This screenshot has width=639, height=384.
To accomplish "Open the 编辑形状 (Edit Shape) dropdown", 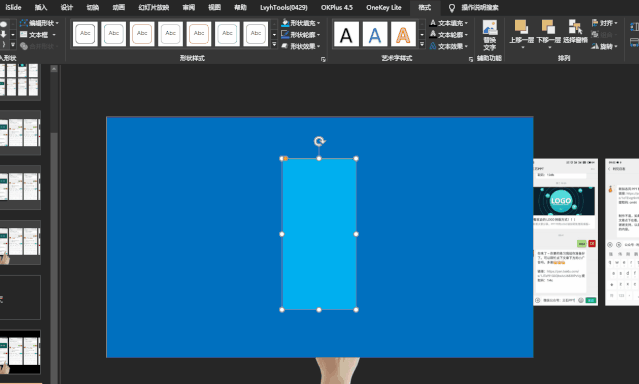I will [x=39, y=23].
